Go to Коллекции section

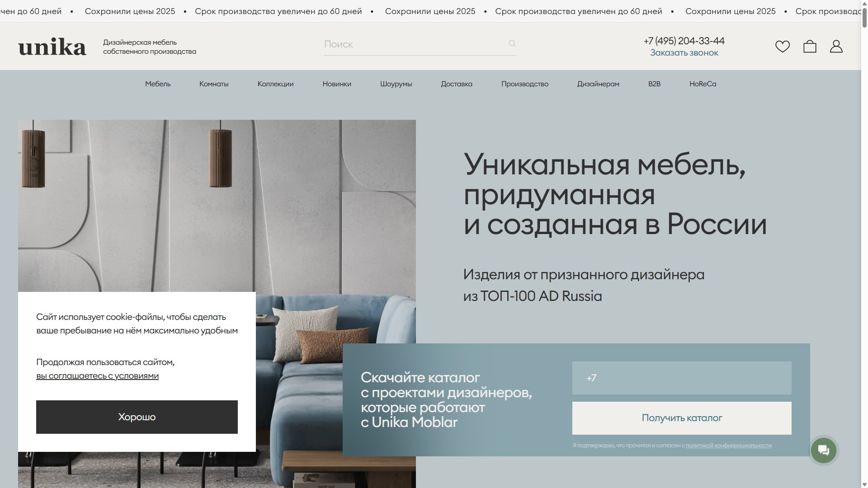coord(275,84)
